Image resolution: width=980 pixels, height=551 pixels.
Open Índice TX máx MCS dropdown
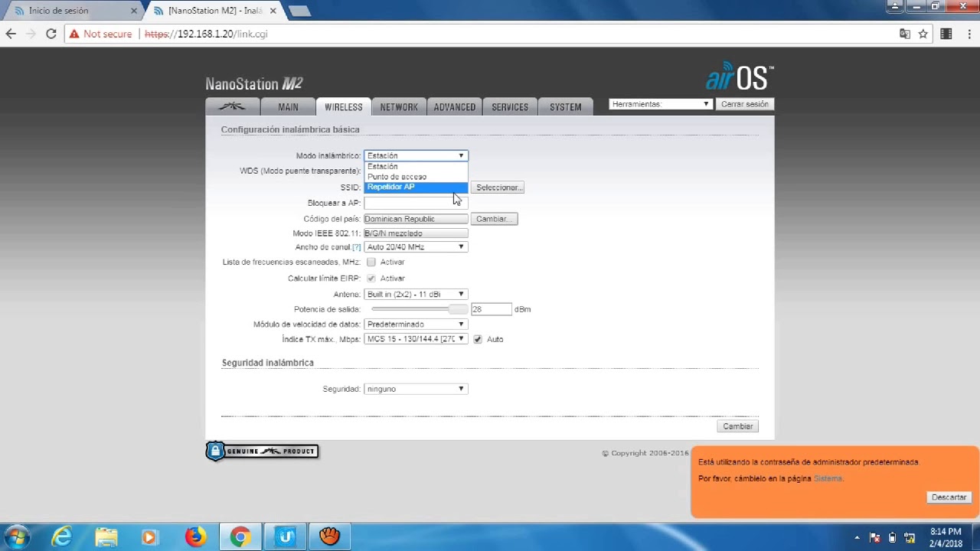click(416, 339)
